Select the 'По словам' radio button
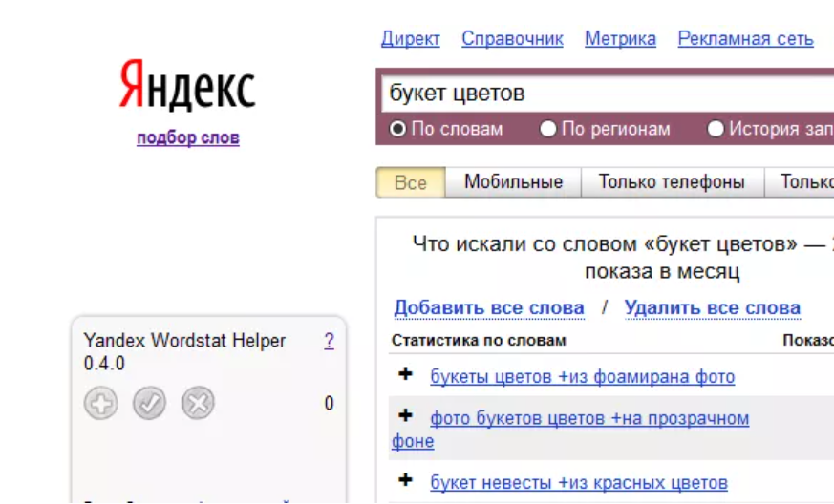 (397, 129)
